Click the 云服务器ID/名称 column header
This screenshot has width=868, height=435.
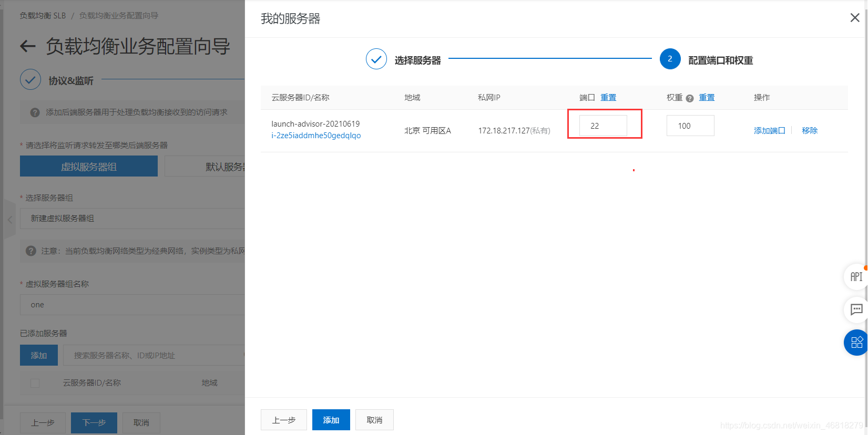click(x=300, y=98)
